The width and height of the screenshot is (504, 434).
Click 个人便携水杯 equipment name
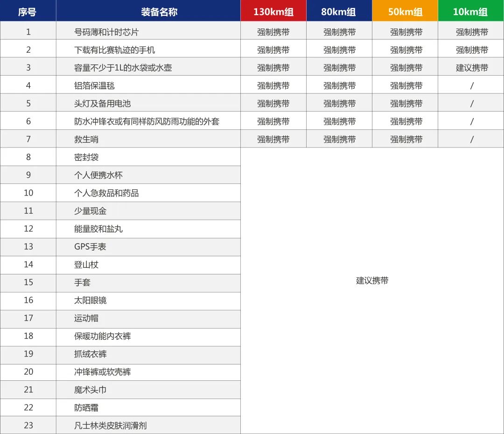pyautogui.click(x=98, y=175)
